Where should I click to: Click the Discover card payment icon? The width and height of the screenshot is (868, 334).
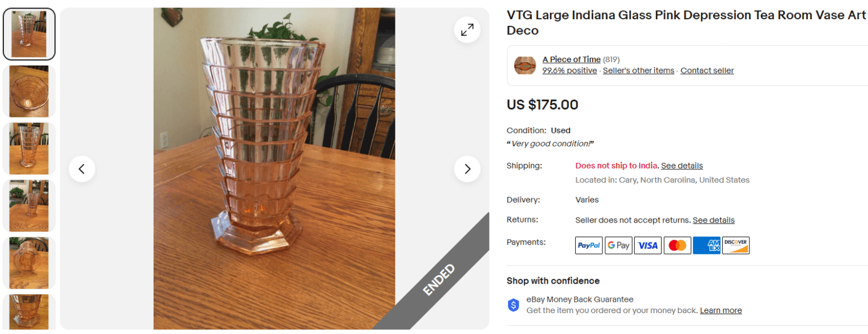(736, 245)
